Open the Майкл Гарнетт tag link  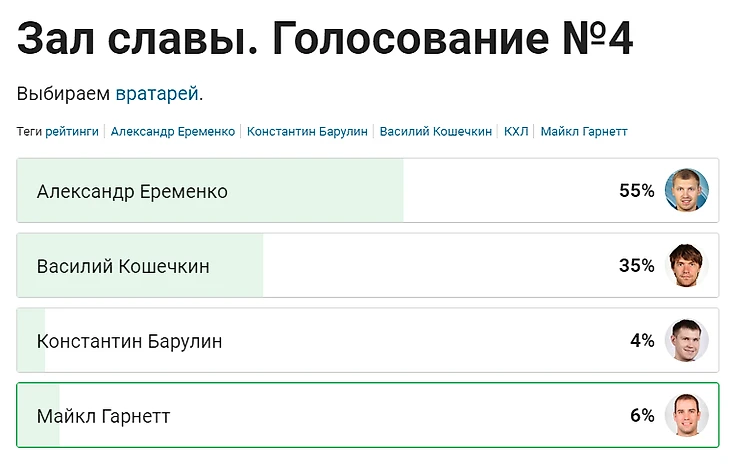click(584, 131)
